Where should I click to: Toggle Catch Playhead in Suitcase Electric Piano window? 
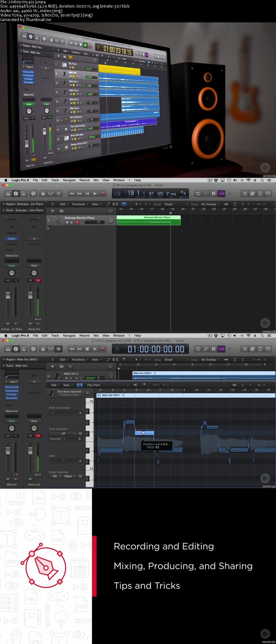124,204
